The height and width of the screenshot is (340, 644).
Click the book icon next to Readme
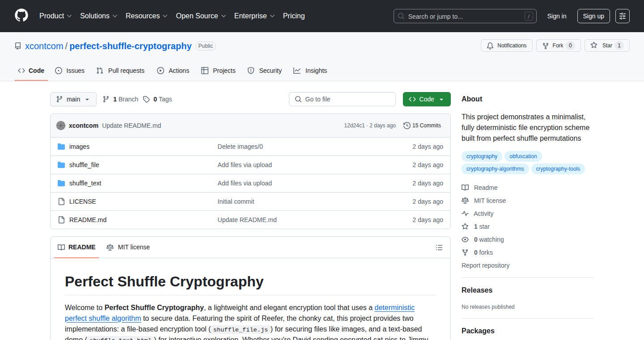coord(465,188)
